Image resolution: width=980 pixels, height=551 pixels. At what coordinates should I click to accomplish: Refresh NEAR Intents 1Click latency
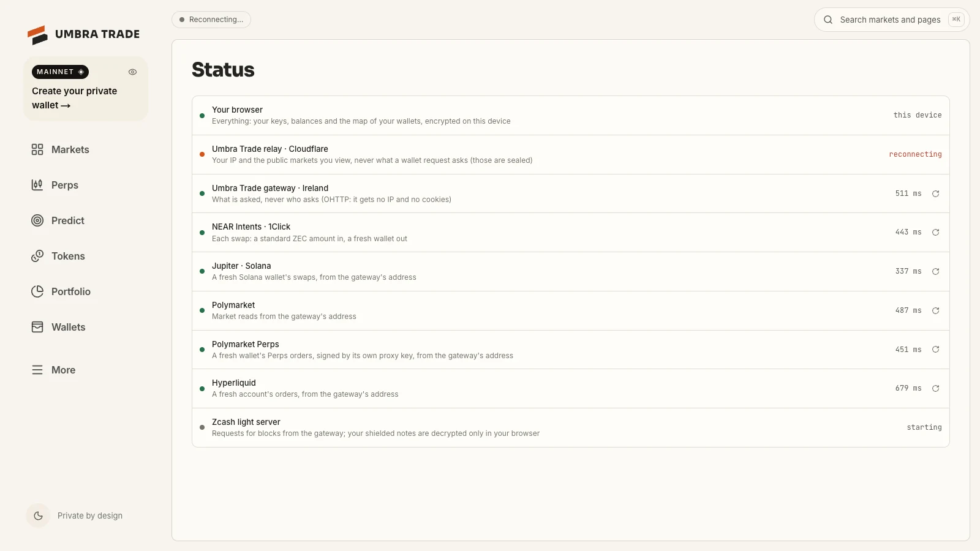(x=935, y=233)
